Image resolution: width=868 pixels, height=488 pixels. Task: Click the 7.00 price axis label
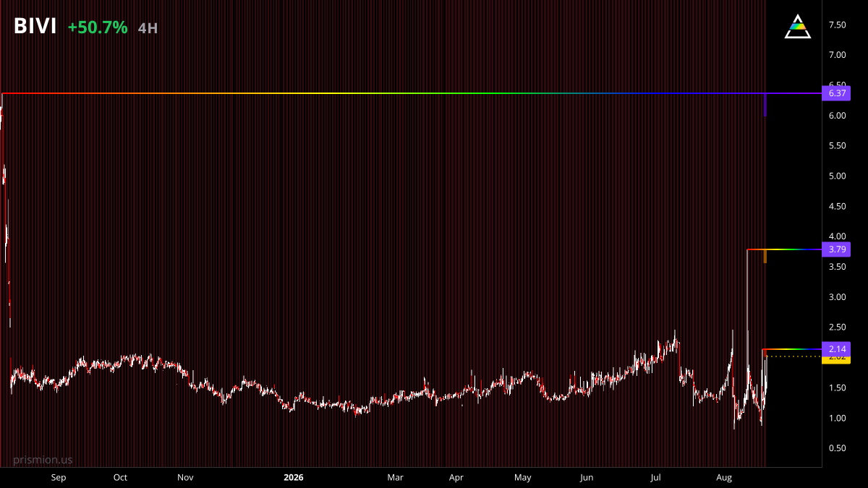coord(837,55)
